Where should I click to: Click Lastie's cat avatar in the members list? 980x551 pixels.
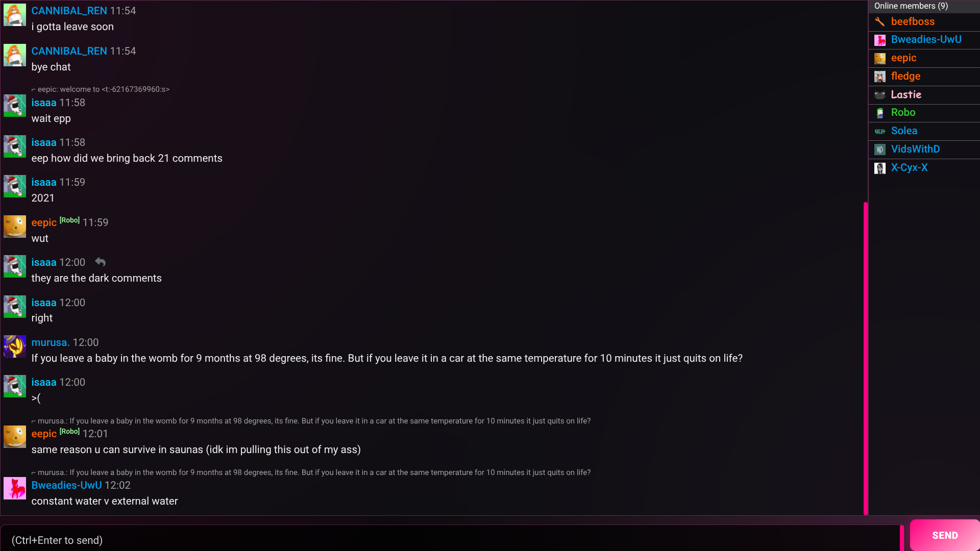point(880,95)
